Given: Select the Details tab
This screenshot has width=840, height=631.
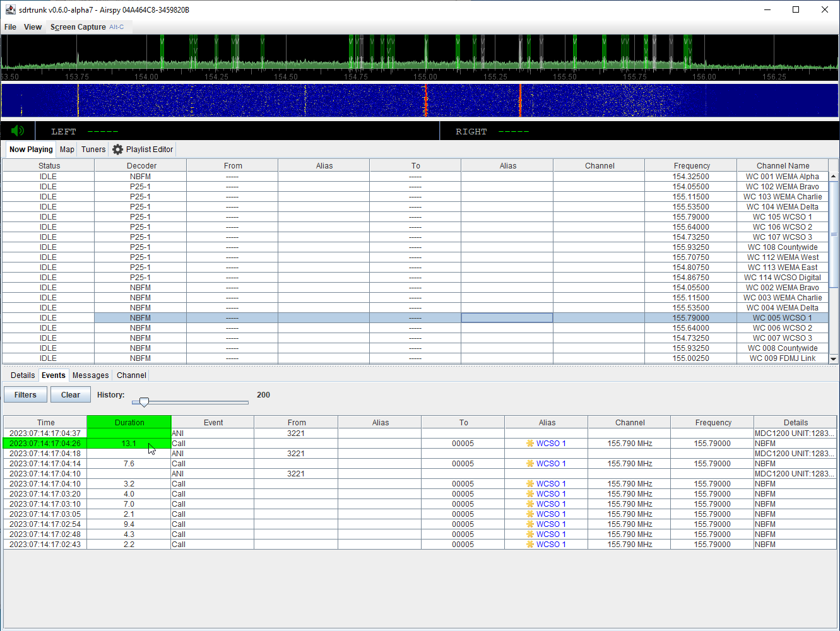Looking at the screenshot, I should click(22, 375).
